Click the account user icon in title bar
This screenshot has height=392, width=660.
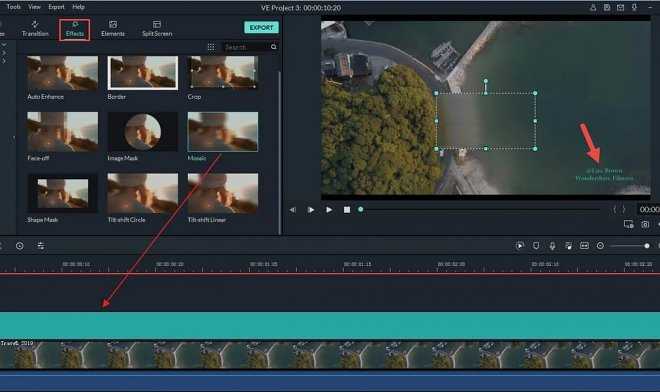[x=593, y=7]
